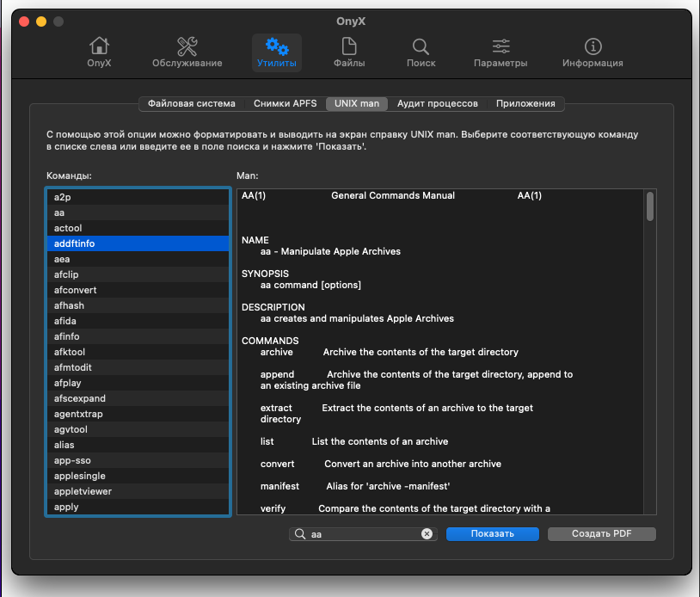Click 'General Commands Manual' header text
This screenshot has height=597, width=700.
pos(393,195)
